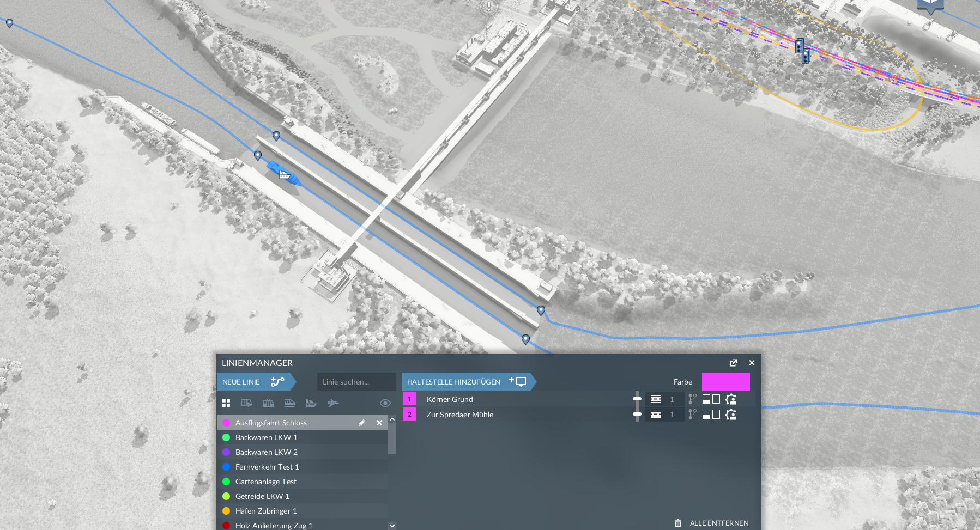Click Haltestelle hinzufügen button
The image size is (980, 530).
469,382
